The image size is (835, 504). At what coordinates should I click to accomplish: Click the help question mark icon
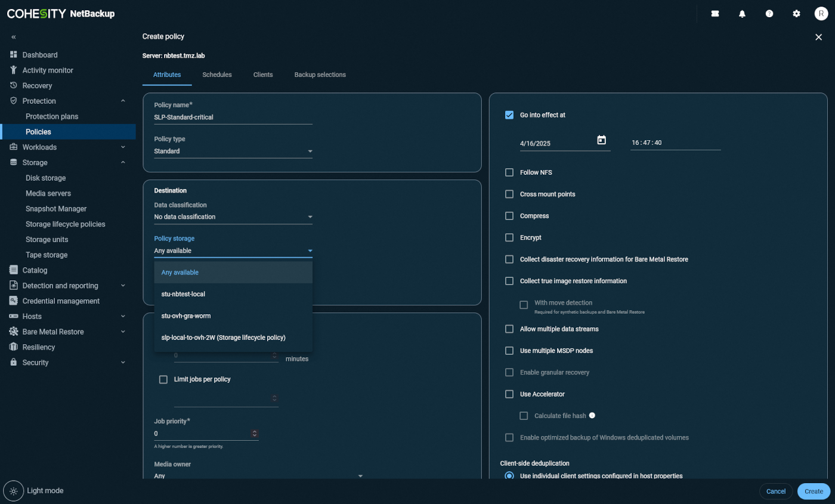coord(769,14)
